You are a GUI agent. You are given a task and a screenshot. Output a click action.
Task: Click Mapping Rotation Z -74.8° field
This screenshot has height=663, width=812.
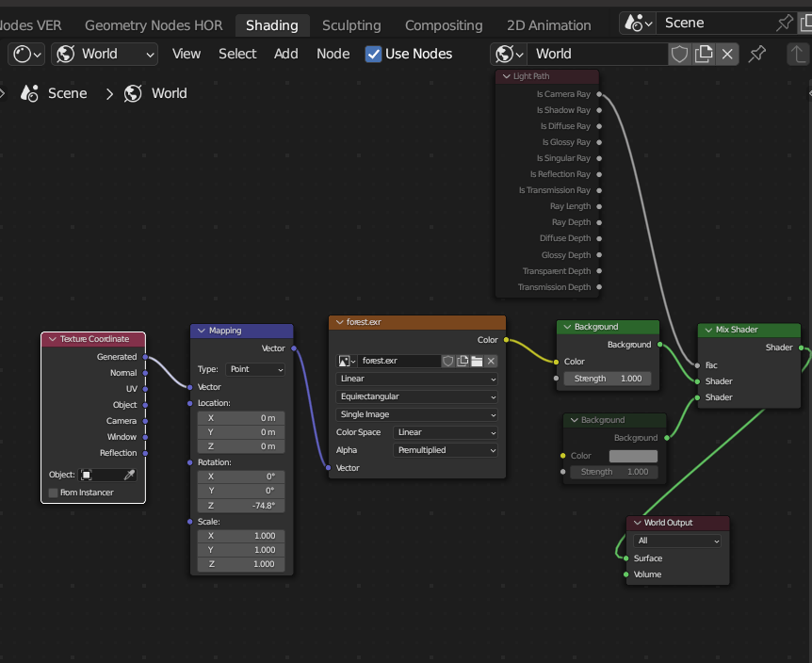click(241, 506)
